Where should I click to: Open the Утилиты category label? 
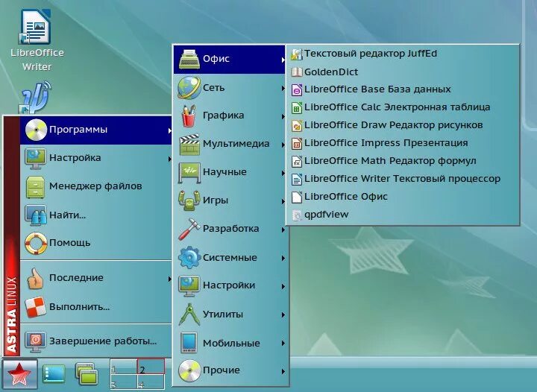coord(223,314)
